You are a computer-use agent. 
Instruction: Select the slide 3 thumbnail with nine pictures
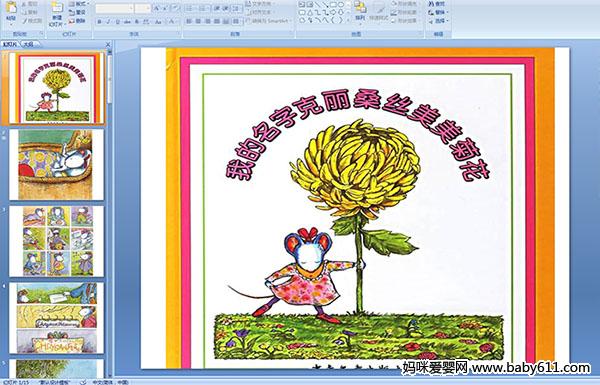pyautogui.click(x=57, y=241)
